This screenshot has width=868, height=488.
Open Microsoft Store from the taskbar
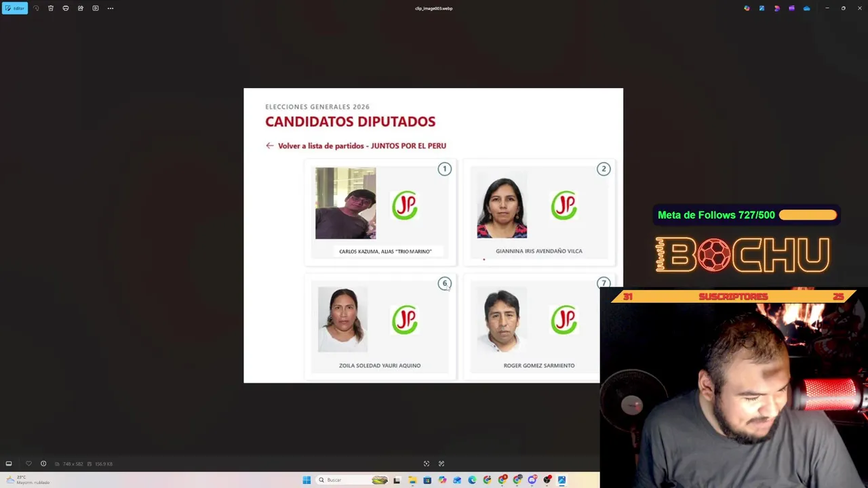(x=427, y=480)
